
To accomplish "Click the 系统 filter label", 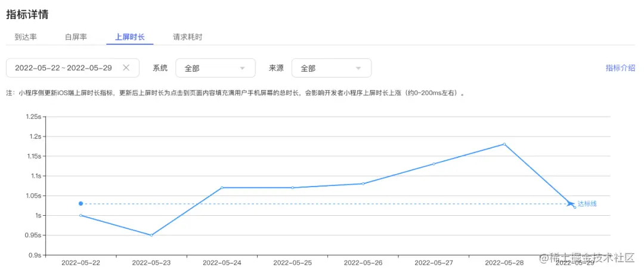I will click(x=160, y=68).
